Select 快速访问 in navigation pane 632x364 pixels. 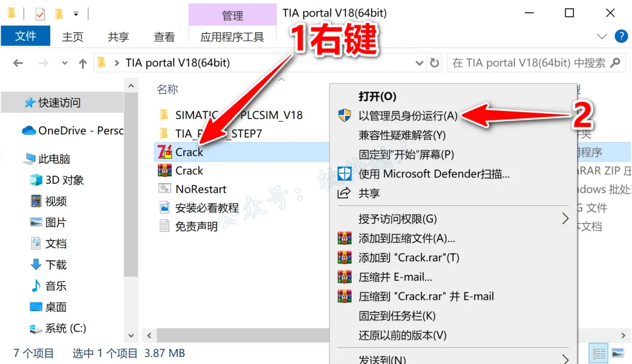(x=59, y=103)
